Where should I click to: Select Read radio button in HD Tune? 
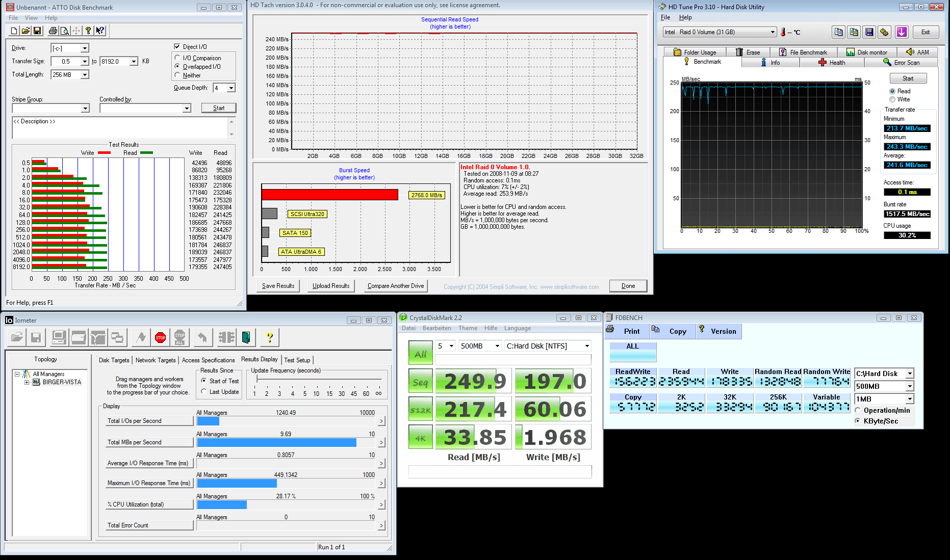coord(892,91)
